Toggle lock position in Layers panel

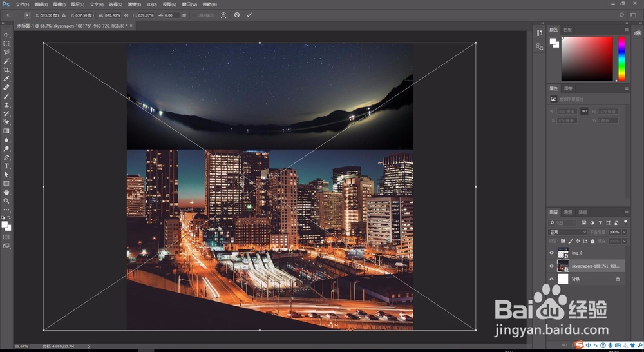tap(578, 241)
